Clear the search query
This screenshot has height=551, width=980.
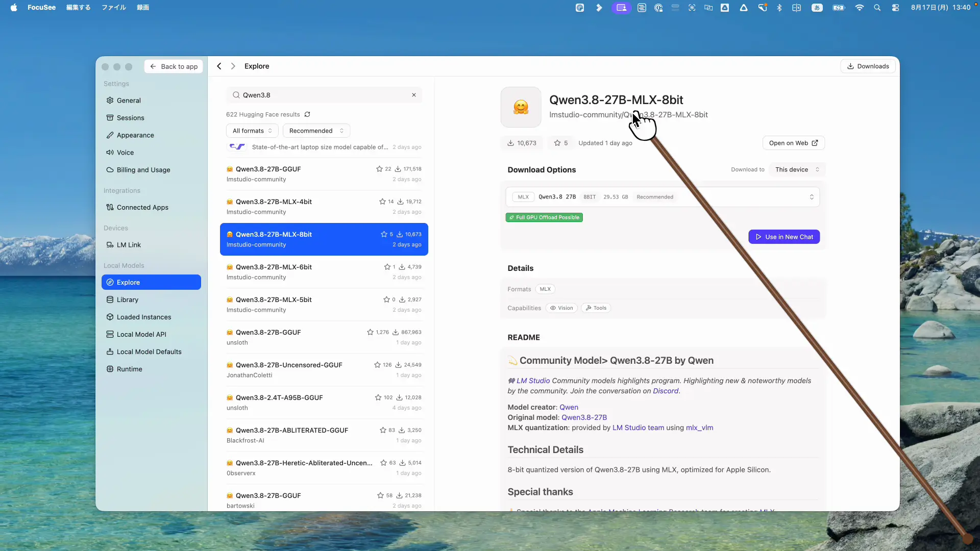(x=414, y=95)
